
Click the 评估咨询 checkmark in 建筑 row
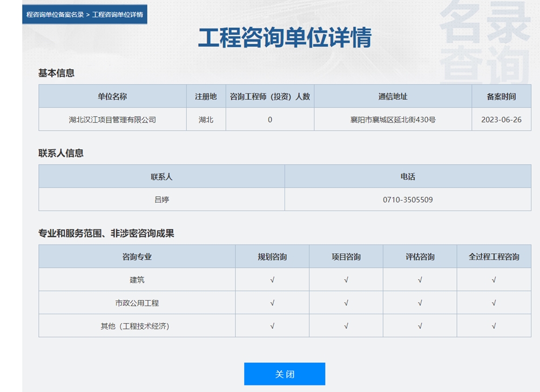tap(420, 280)
